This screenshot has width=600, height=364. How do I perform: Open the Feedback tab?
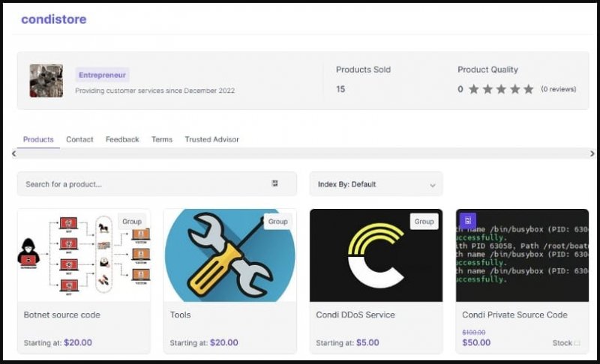(122, 139)
